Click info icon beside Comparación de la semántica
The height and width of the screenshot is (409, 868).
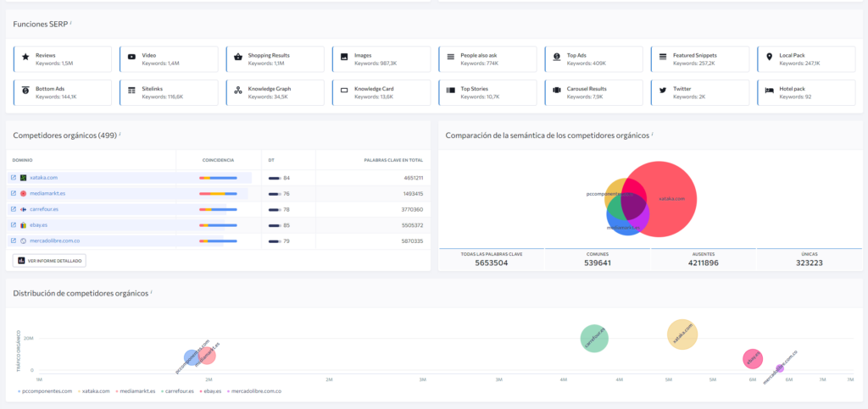[x=653, y=134]
